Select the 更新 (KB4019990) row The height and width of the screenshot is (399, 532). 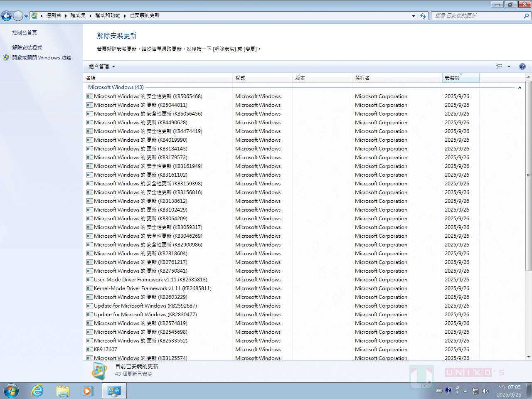(282, 140)
